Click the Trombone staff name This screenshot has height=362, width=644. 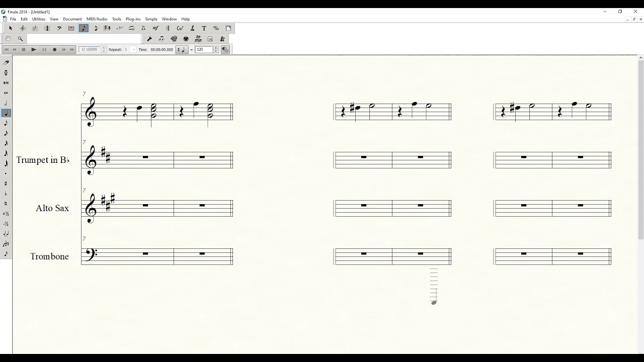pos(49,256)
